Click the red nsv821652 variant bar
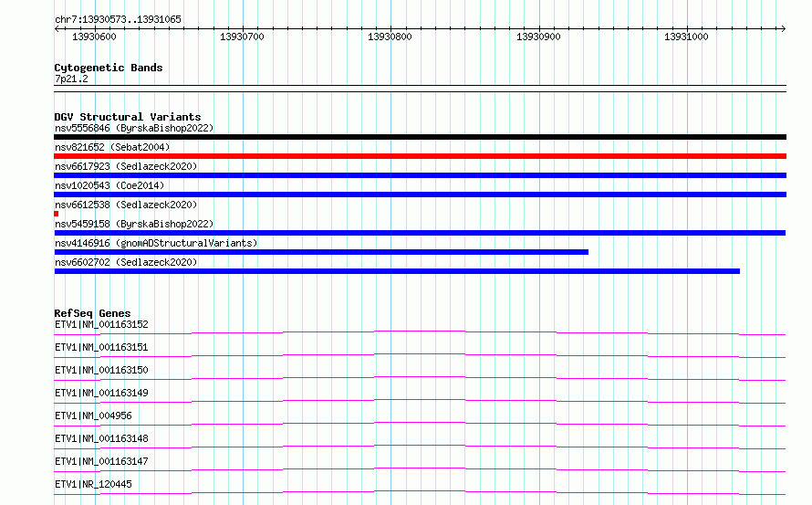Viewport: 812px width, 505px height. tap(420, 156)
